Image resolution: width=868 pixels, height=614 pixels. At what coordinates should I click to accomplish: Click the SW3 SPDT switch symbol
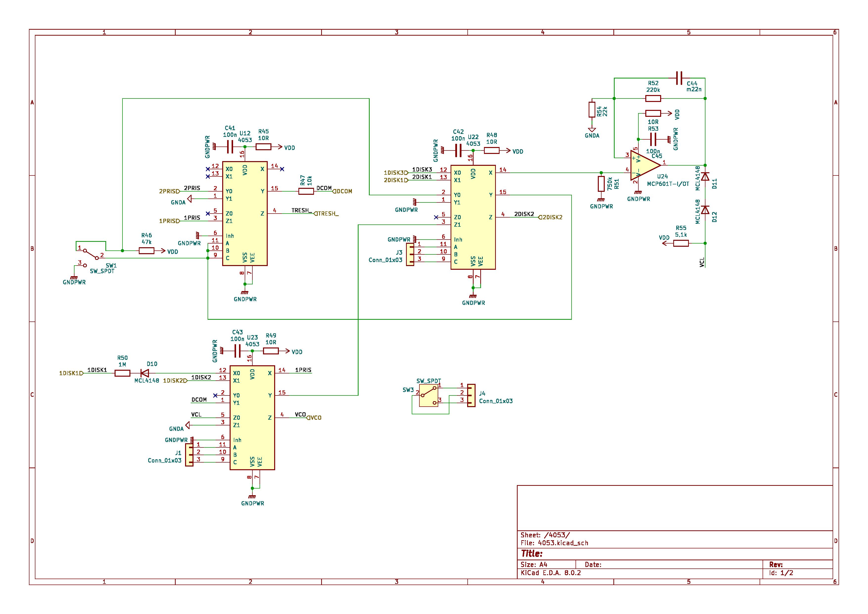(428, 396)
